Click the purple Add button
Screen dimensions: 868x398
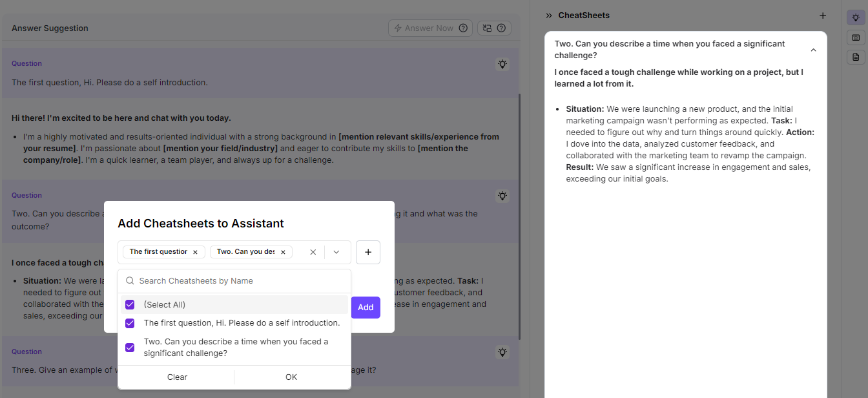(366, 308)
